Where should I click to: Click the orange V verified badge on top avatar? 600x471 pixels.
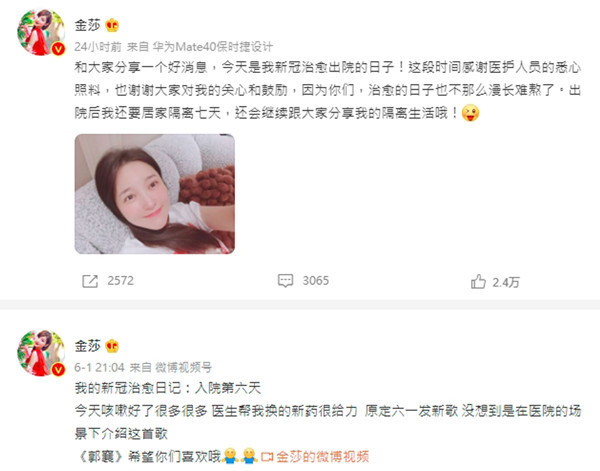click(58, 49)
